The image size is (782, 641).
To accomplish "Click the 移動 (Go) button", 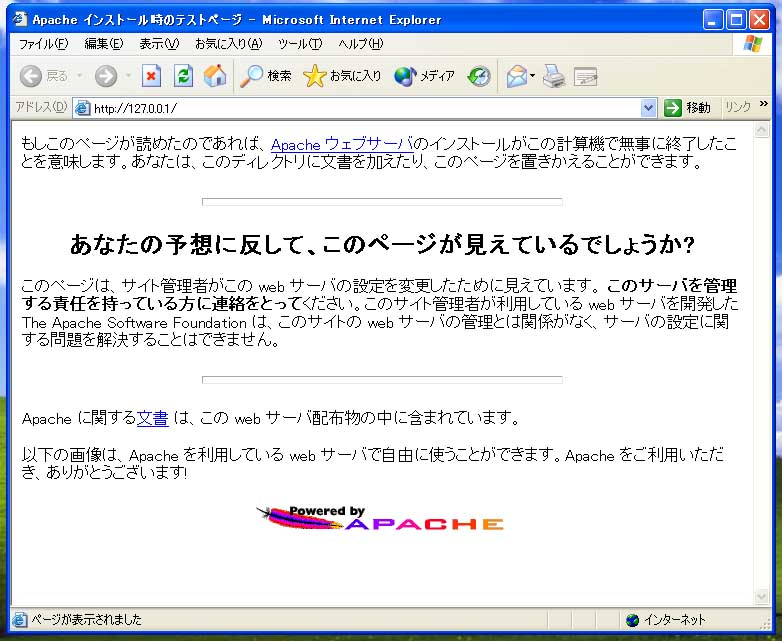I will 687,108.
